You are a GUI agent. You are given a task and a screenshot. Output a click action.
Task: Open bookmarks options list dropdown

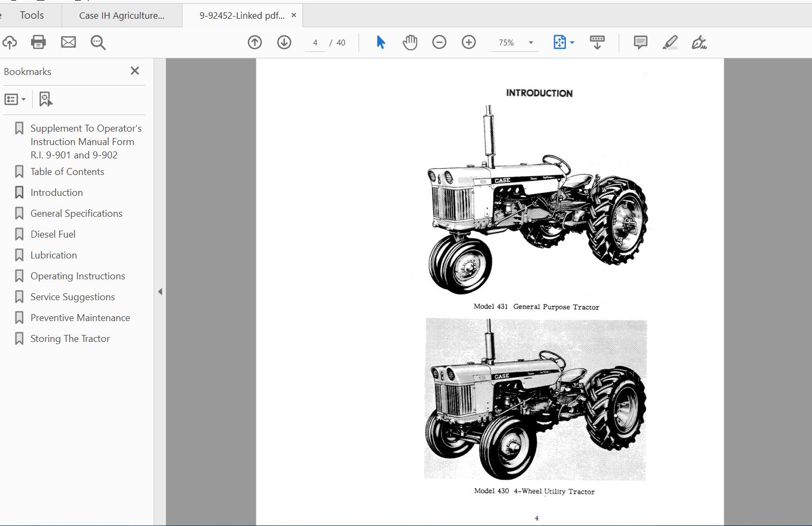[x=15, y=99]
